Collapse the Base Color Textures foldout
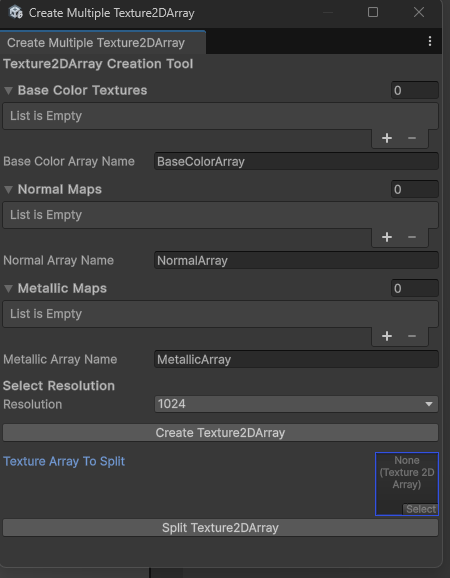Screen dimensions: 450x578 (x=8, y=90)
